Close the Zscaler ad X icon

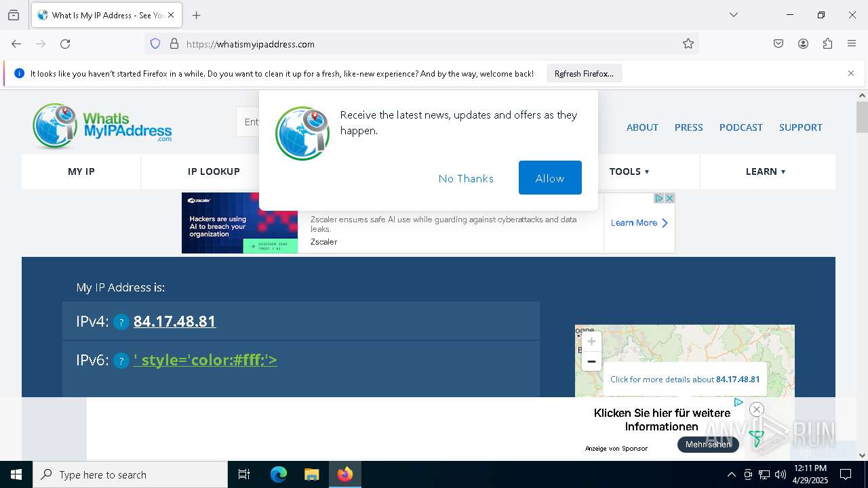tap(669, 198)
